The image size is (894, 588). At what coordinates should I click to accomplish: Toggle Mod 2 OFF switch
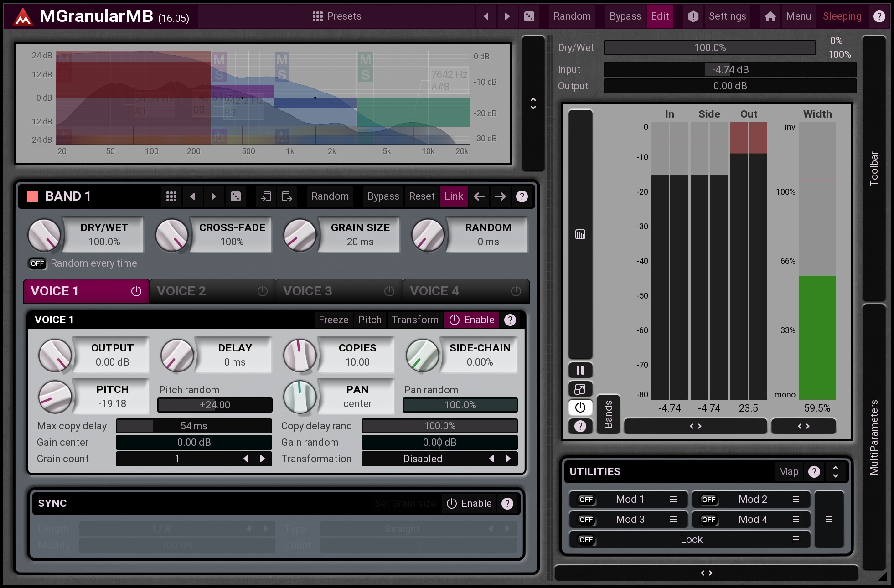coord(708,500)
